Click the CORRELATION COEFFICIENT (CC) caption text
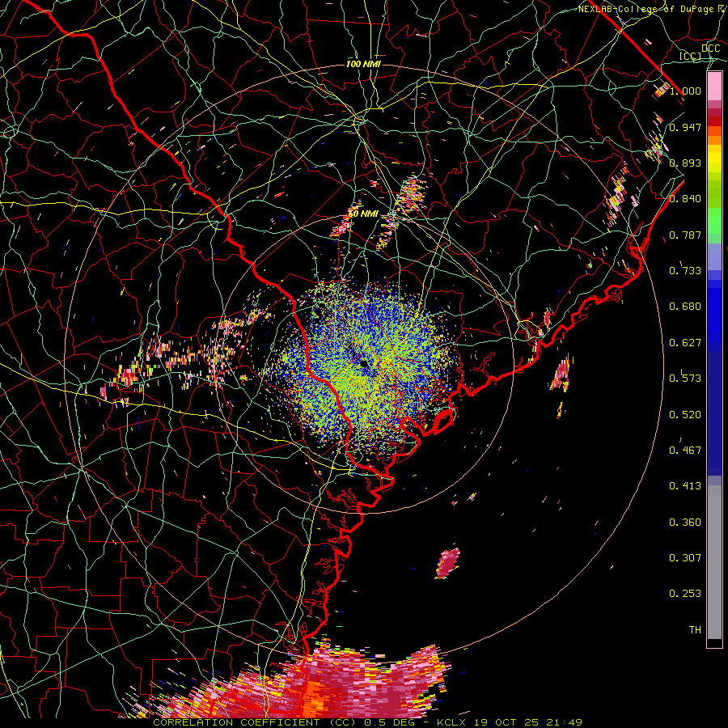 pos(253,722)
